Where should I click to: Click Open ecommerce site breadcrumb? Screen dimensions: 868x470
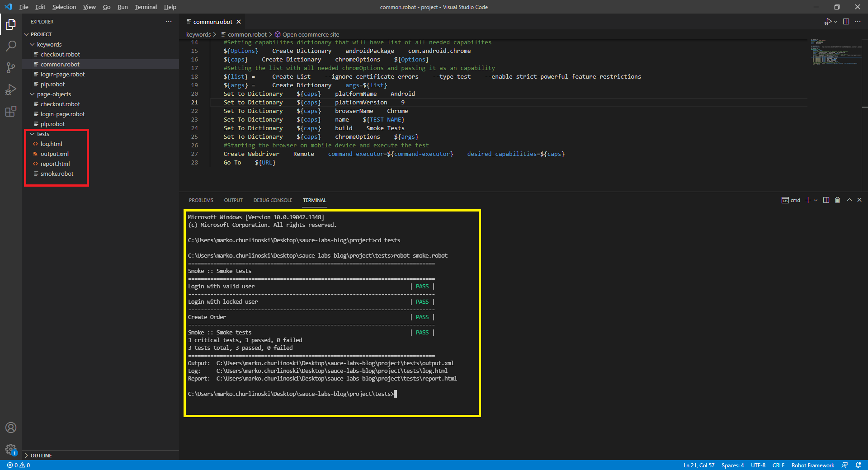point(311,34)
